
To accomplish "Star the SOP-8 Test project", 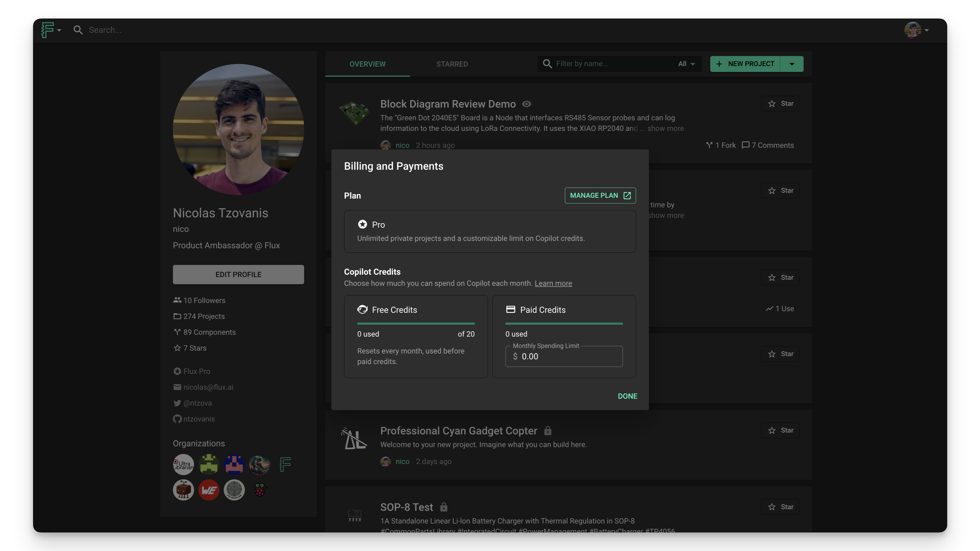I will tap(780, 507).
